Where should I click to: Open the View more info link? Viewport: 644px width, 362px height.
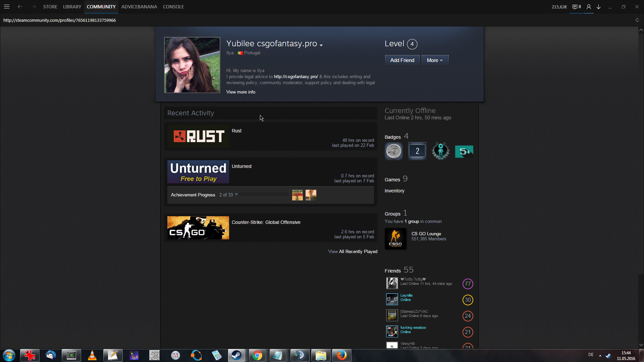[240, 92]
